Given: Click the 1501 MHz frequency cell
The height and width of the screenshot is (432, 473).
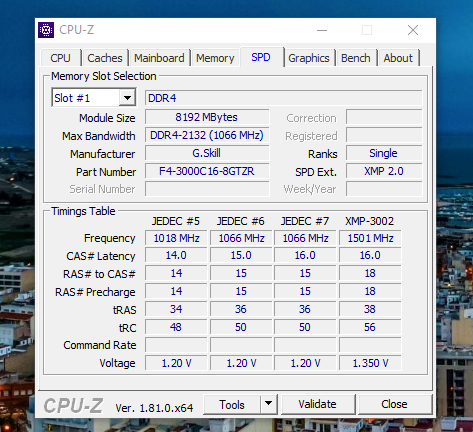Looking at the screenshot, I should 370,238.
